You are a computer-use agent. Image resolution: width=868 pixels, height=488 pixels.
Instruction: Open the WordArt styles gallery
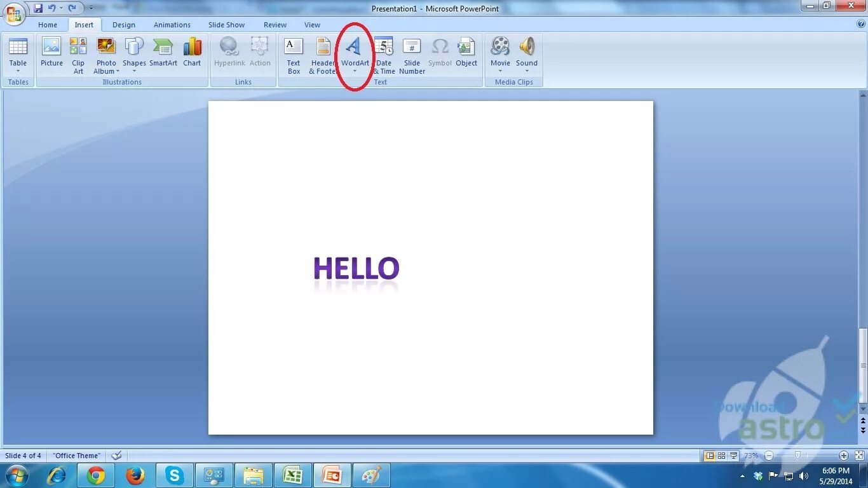pos(355,56)
